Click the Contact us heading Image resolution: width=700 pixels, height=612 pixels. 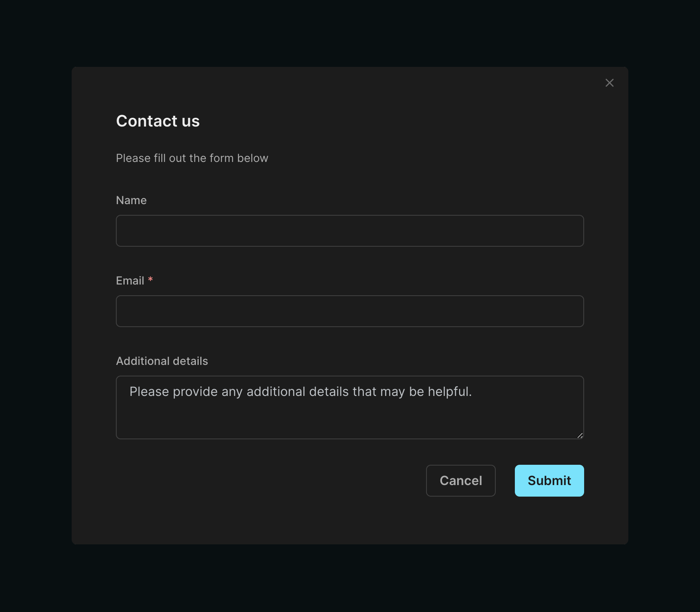point(158,121)
